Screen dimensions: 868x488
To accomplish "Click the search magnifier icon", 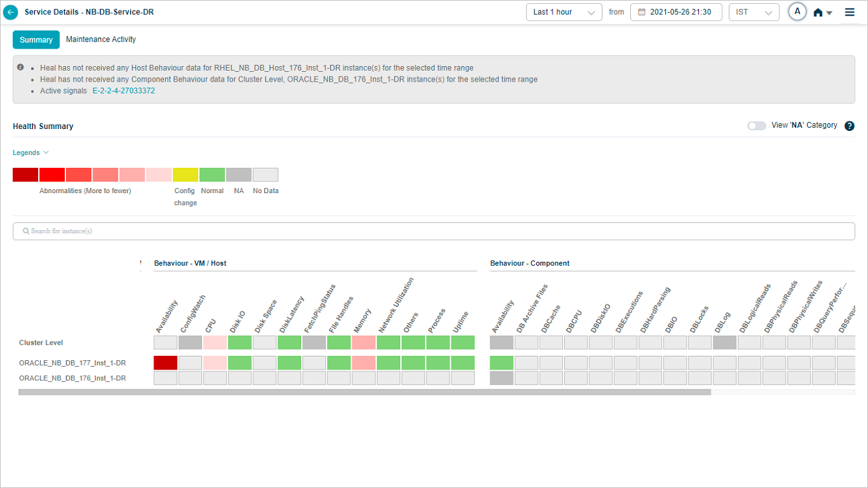I will [x=26, y=231].
